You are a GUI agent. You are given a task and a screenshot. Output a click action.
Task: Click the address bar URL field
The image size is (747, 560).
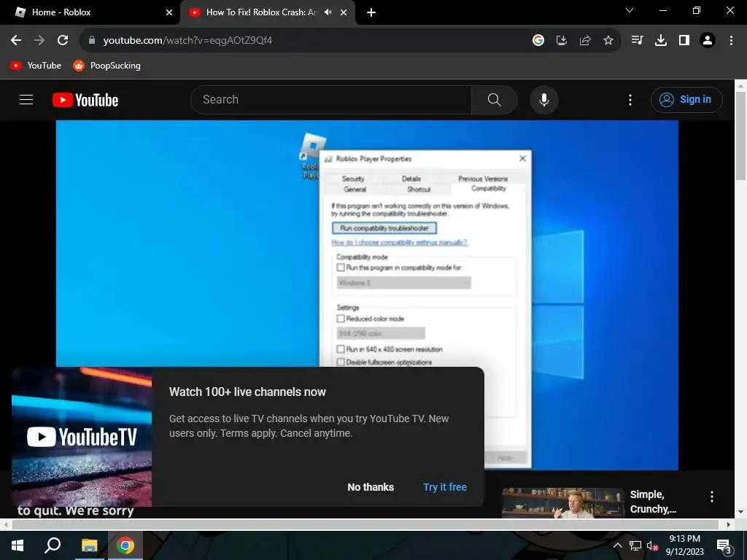tap(305, 41)
